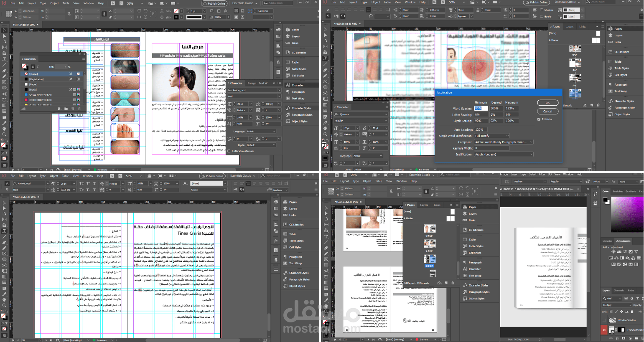Click Publish Online button in top-right window
Screen dimensions: 644x342
[x=537, y=2]
